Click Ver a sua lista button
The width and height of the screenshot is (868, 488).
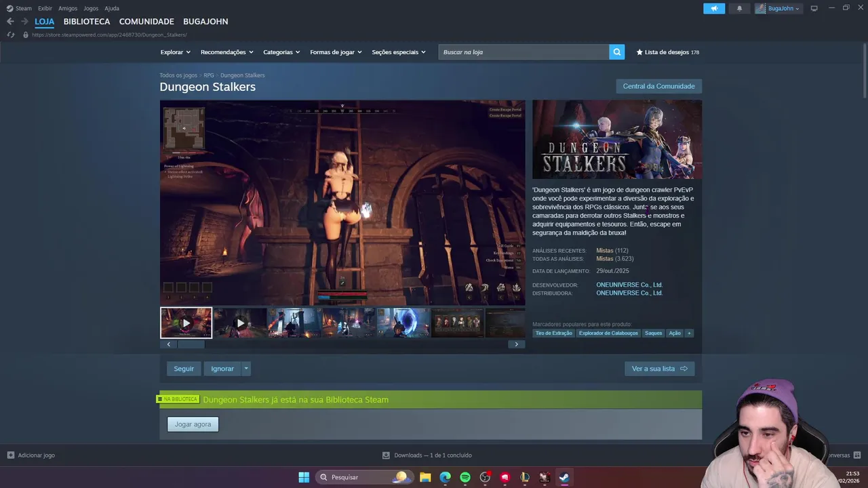coord(659,369)
